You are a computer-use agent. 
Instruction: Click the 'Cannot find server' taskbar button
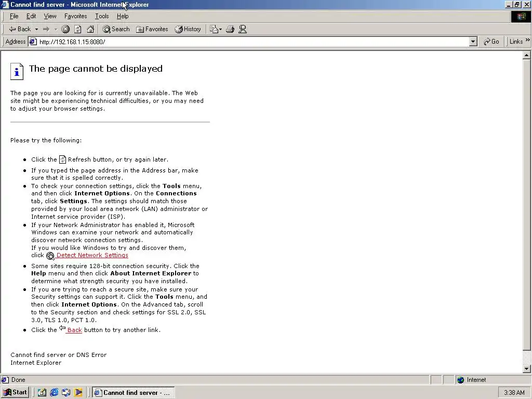pyautogui.click(x=134, y=393)
